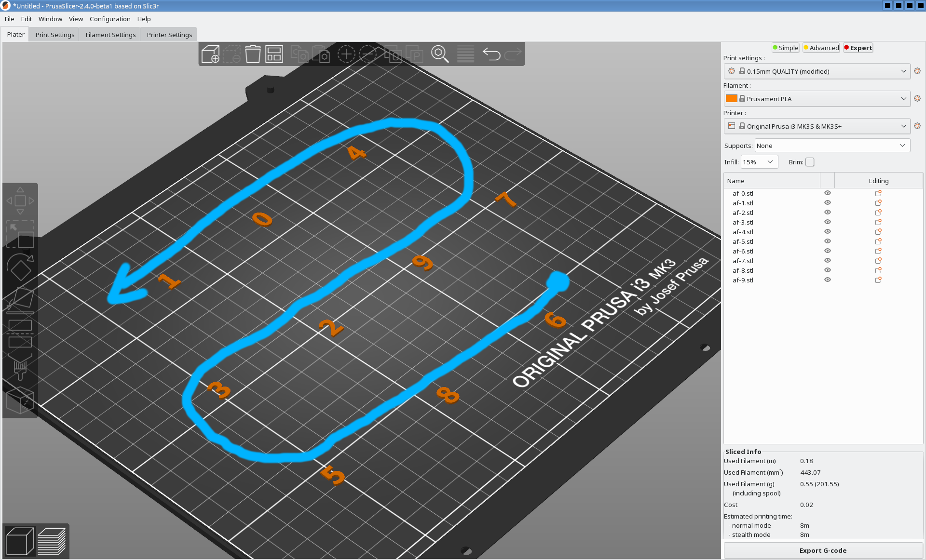Open the View menu
926x560 pixels.
[x=76, y=19]
